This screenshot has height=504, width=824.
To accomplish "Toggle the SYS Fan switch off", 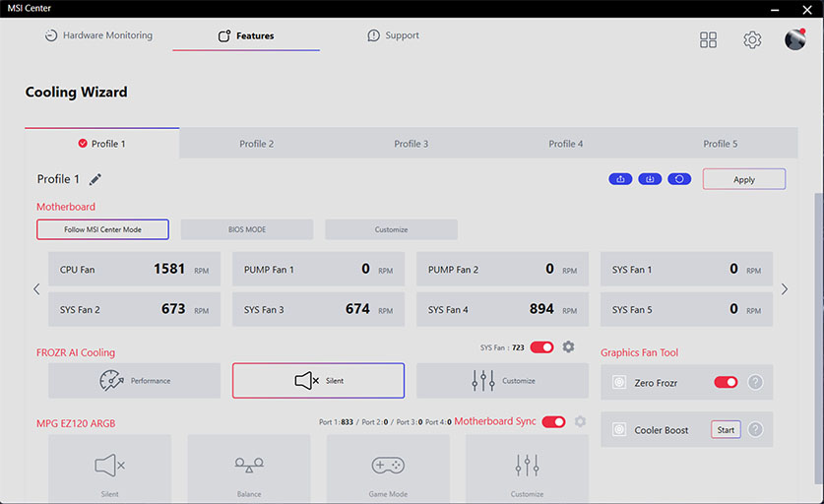I will pyautogui.click(x=541, y=346).
